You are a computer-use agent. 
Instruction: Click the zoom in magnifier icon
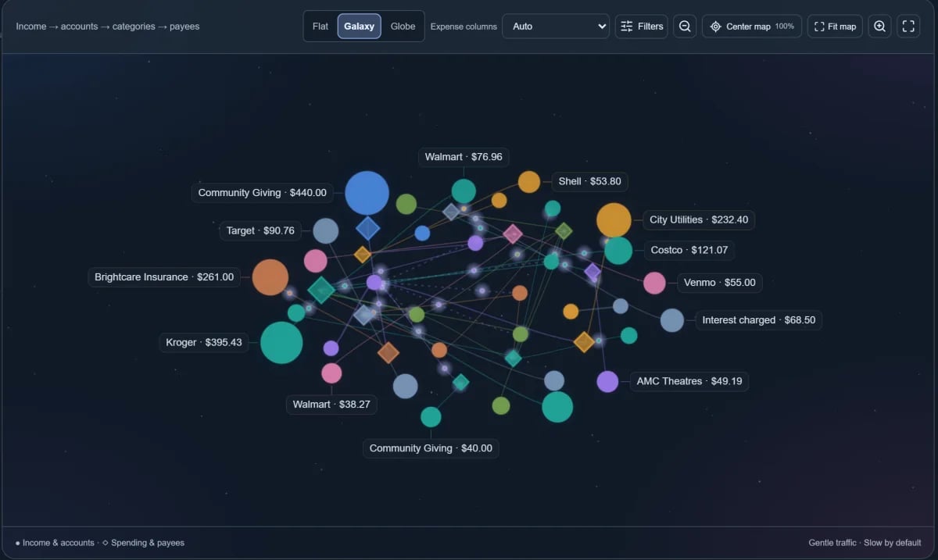879,26
